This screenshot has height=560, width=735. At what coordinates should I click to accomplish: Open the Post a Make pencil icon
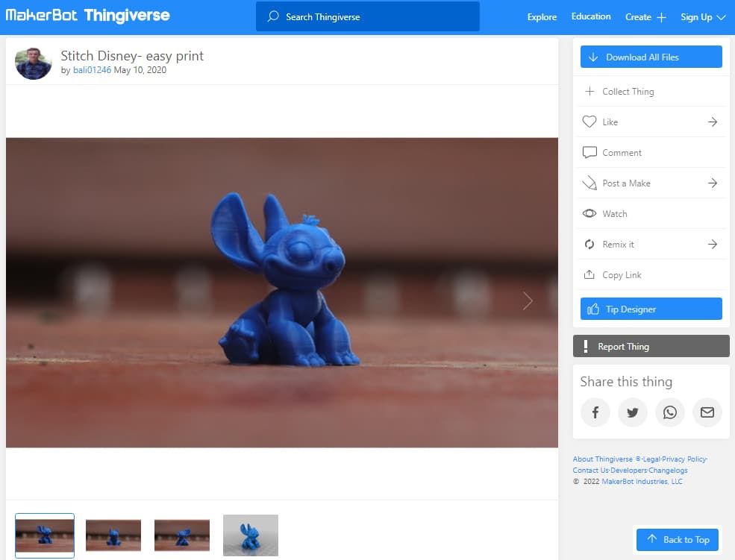[x=589, y=183]
